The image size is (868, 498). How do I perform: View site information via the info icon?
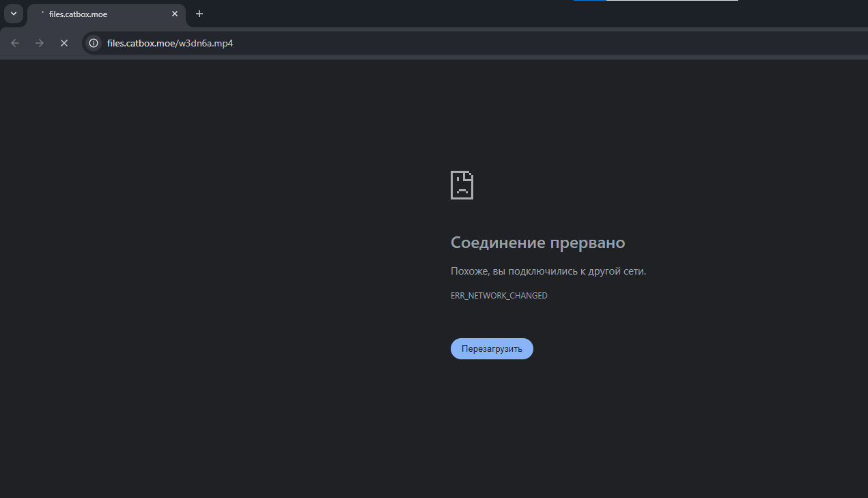pos(94,43)
